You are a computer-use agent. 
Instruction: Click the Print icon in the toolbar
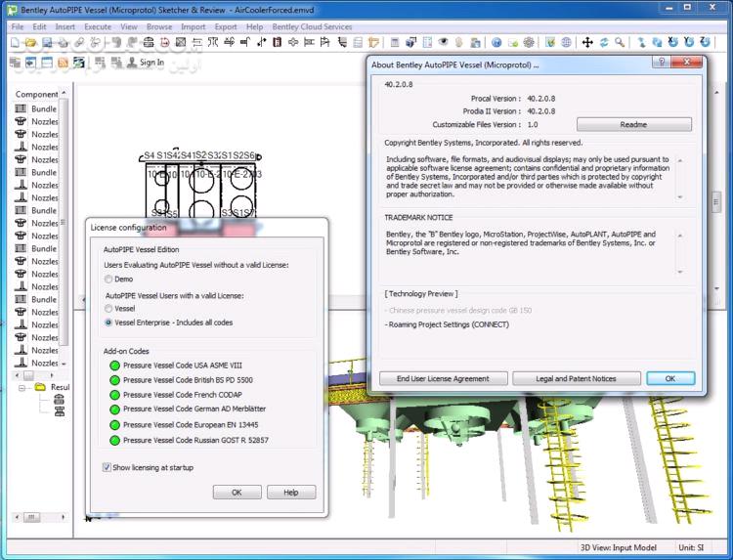coord(64,43)
